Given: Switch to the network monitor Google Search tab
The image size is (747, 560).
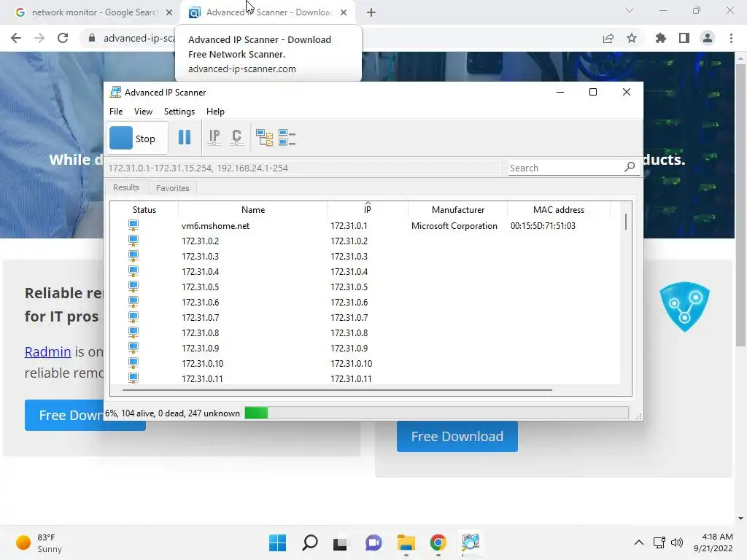Looking at the screenshot, I should pos(94,12).
